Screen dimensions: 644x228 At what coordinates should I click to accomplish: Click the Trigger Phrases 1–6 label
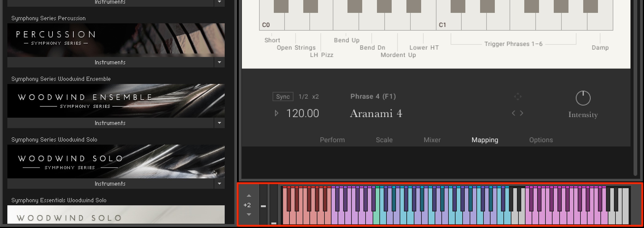pyautogui.click(x=513, y=44)
